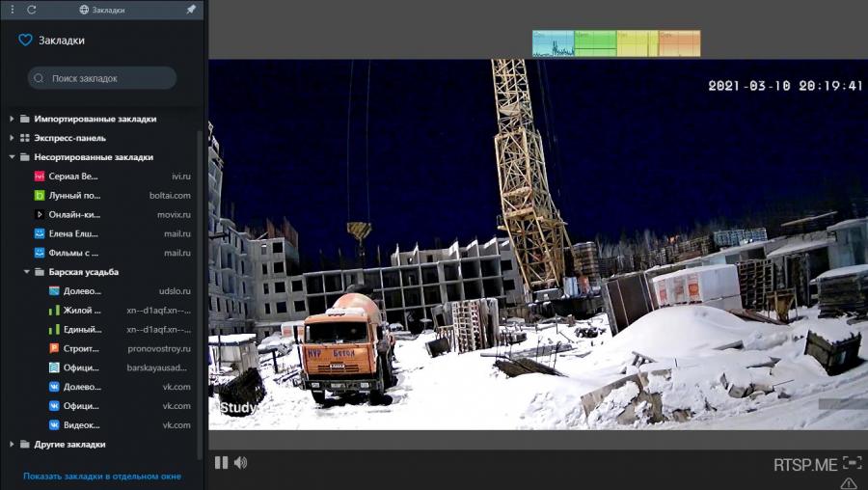Collapse the Барская усадьба folder

tap(28, 272)
